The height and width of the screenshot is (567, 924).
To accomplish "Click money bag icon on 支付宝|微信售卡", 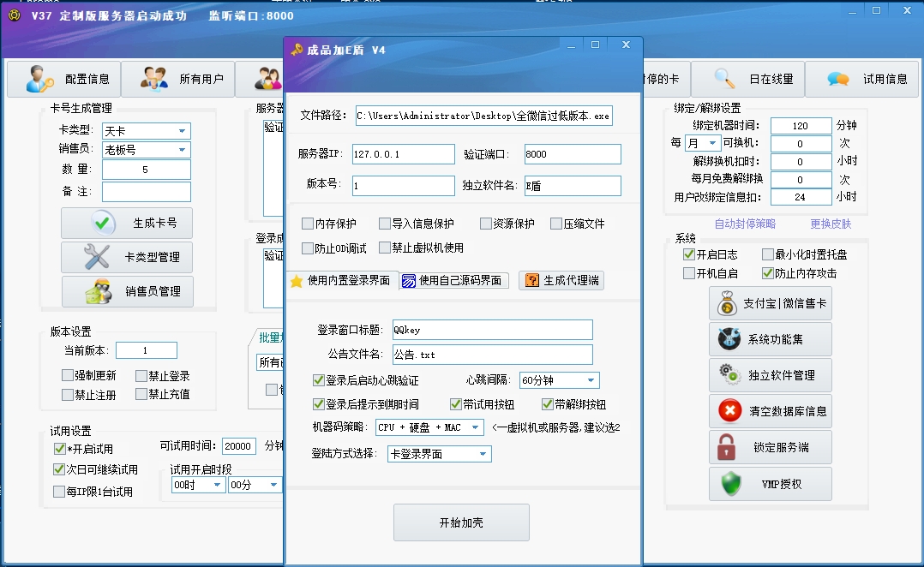I will pos(727,303).
